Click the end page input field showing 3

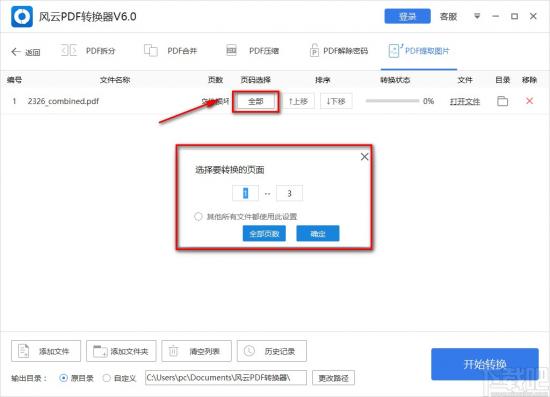[289, 193]
